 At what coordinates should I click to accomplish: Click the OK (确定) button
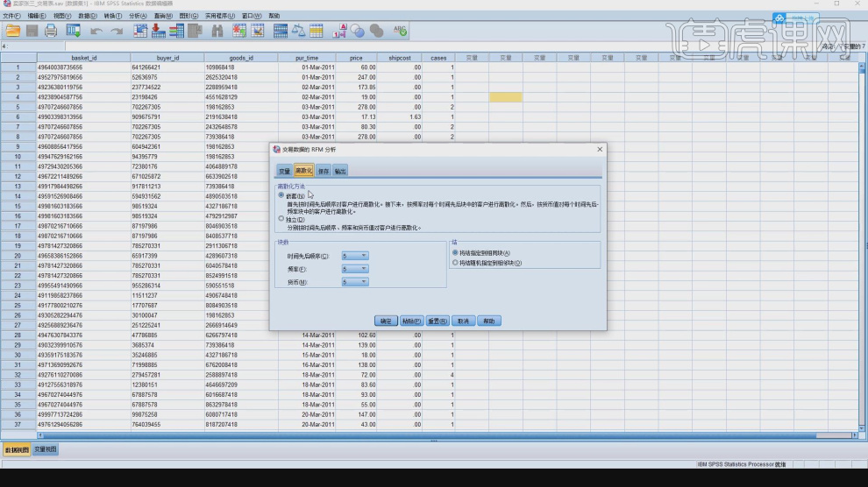(x=386, y=321)
